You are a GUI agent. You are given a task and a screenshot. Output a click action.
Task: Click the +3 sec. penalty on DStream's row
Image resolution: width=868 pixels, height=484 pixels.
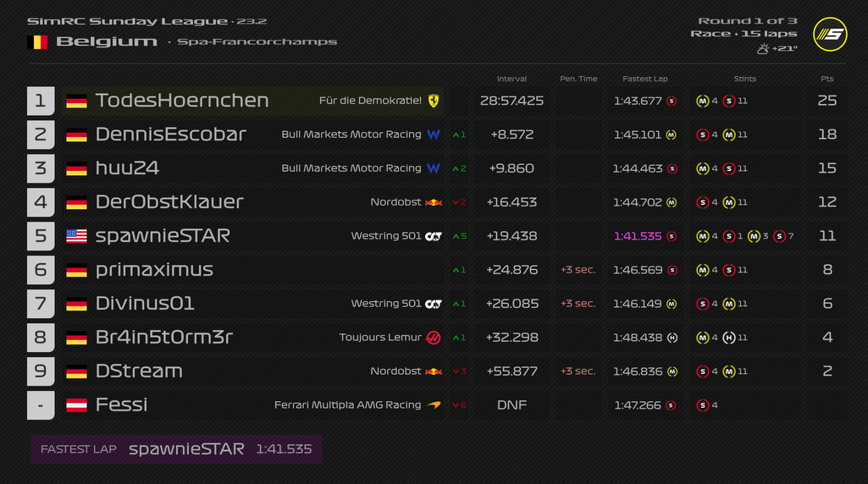[x=578, y=371]
